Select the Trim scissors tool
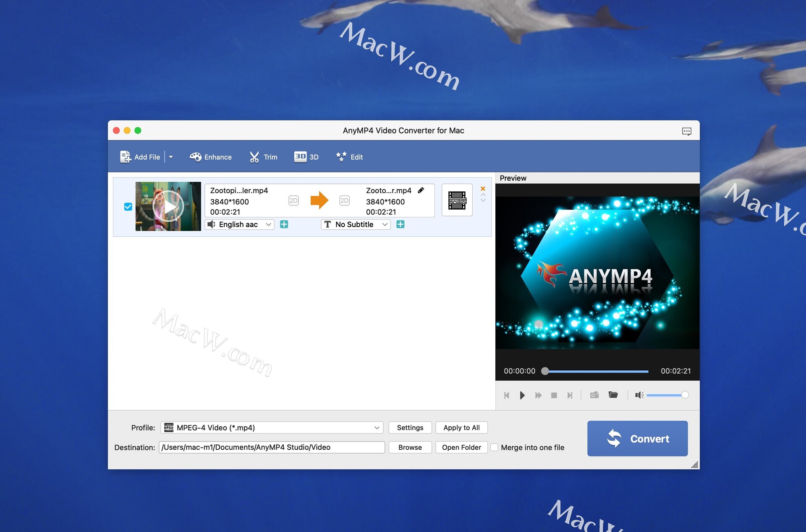This screenshot has width=806, height=532. pyautogui.click(x=254, y=157)
